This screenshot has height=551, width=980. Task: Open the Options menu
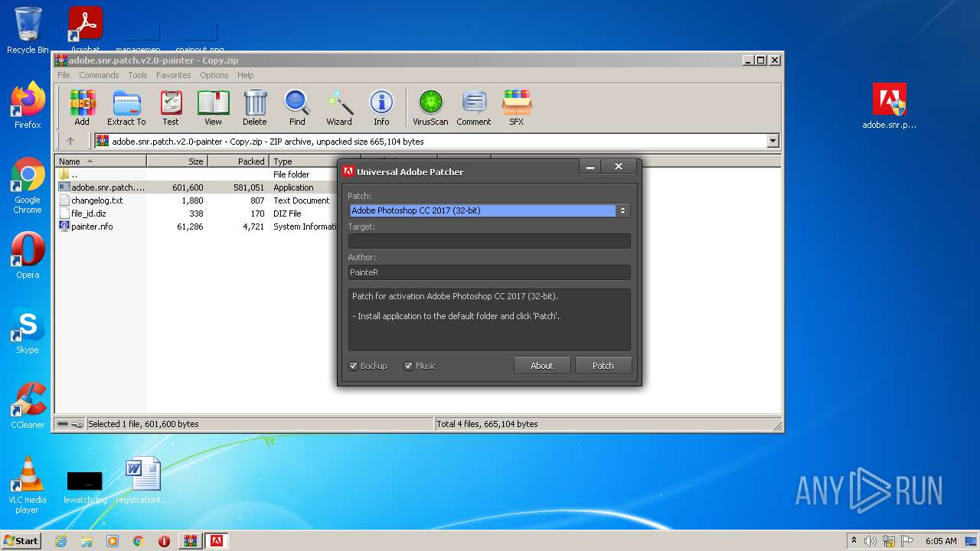coord(214,75)
